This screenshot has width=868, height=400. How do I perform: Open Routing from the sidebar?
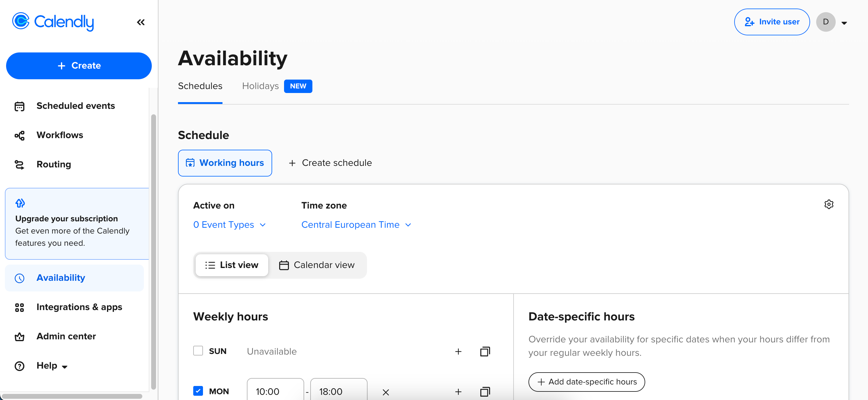coord(54,164)
